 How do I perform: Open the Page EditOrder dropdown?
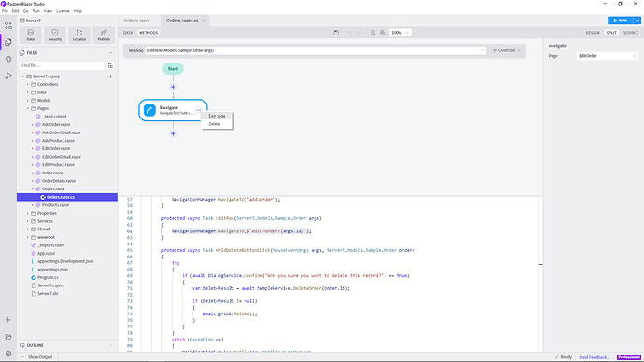pos(607,56)
